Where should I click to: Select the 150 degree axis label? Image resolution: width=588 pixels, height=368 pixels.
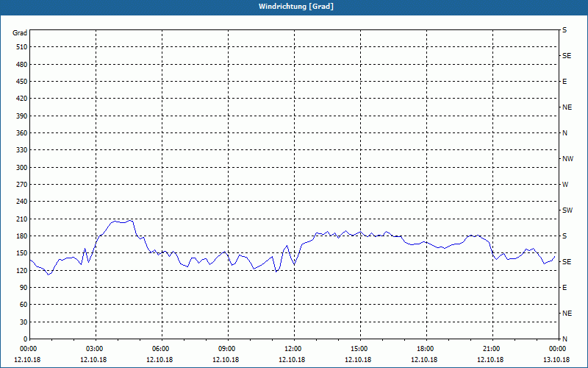click(x=22, y=253)
